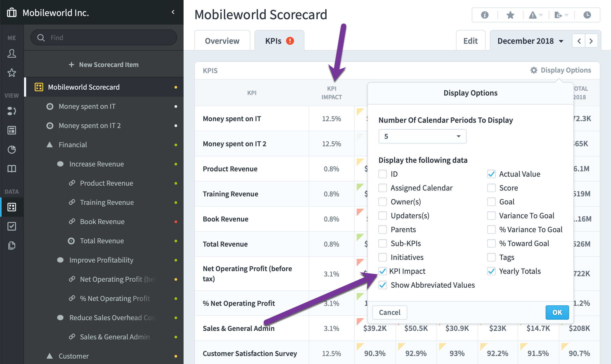Click the Customer triangle icon in the tree
This screenshot has width=611, height=364.
tap(50, 356)
